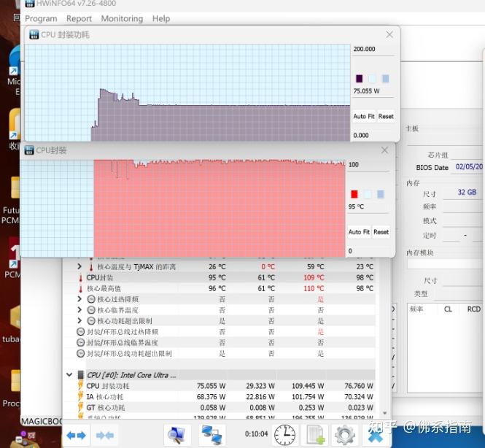
Task: Click clock icon of 核心功耗超出限制 row
Action: pyautogui.click(x=91, y=321)
